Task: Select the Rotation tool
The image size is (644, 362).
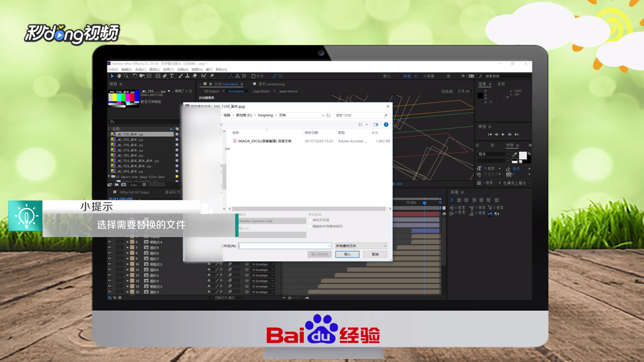Action: (135, 76)
